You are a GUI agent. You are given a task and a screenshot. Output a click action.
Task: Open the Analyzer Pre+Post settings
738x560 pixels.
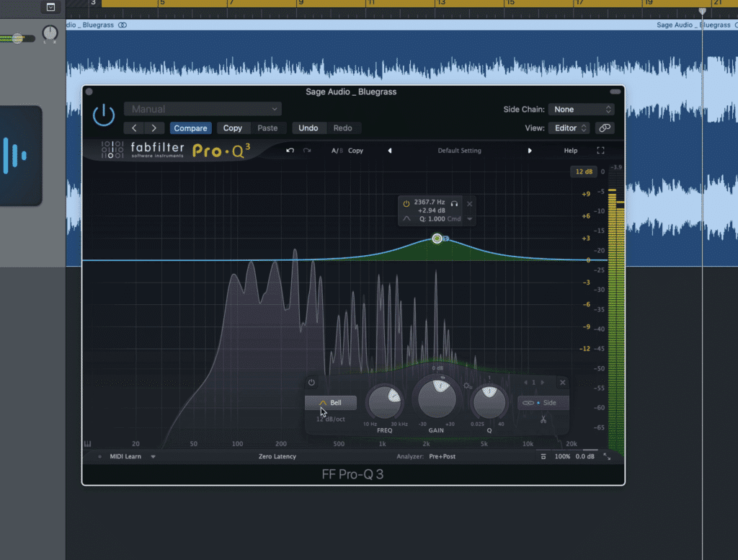[x=442, y=456]
